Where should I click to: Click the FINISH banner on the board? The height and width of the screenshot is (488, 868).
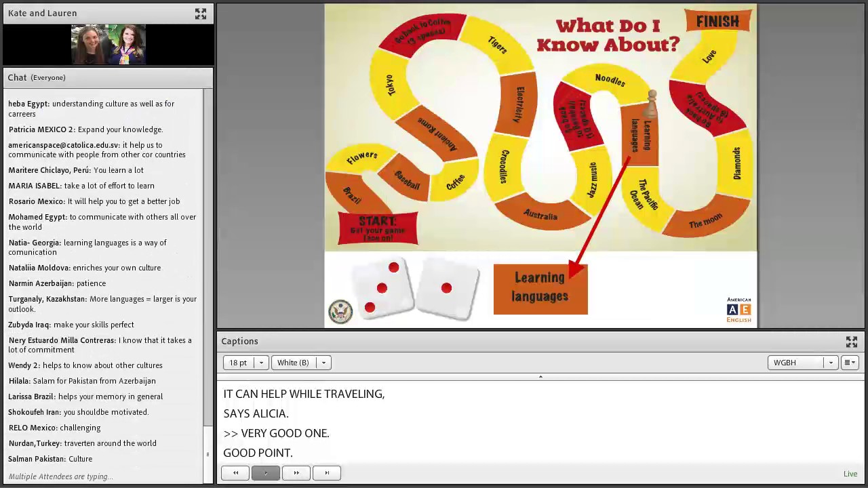click(717, 21)
